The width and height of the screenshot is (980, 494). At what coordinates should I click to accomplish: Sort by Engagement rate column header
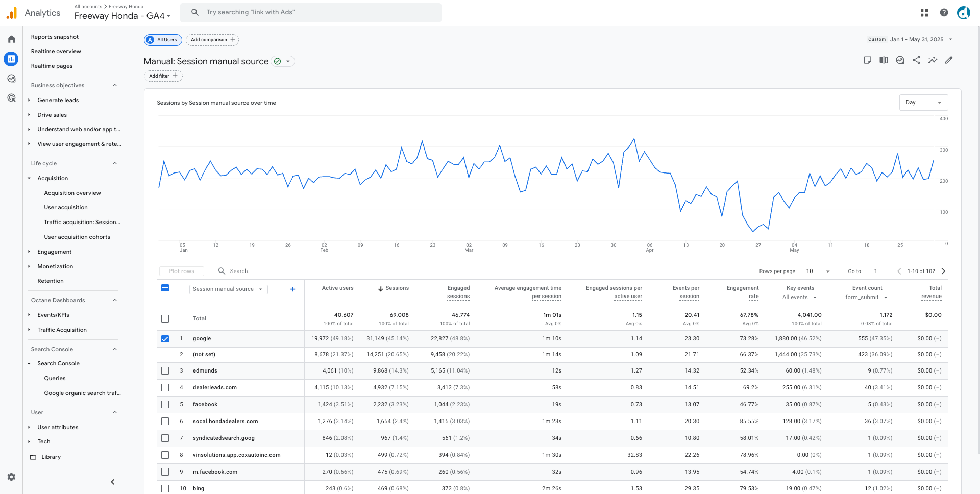[x=743, y=292]
